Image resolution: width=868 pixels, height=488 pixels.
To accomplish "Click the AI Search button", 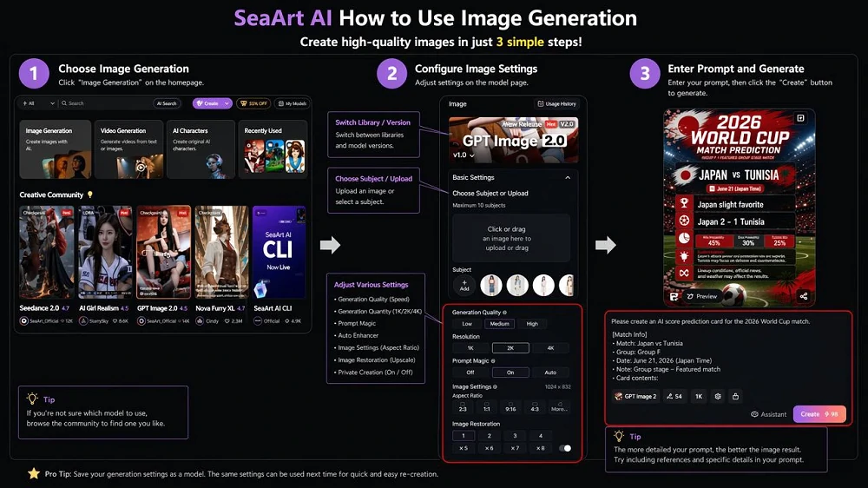I will (167, 103).
